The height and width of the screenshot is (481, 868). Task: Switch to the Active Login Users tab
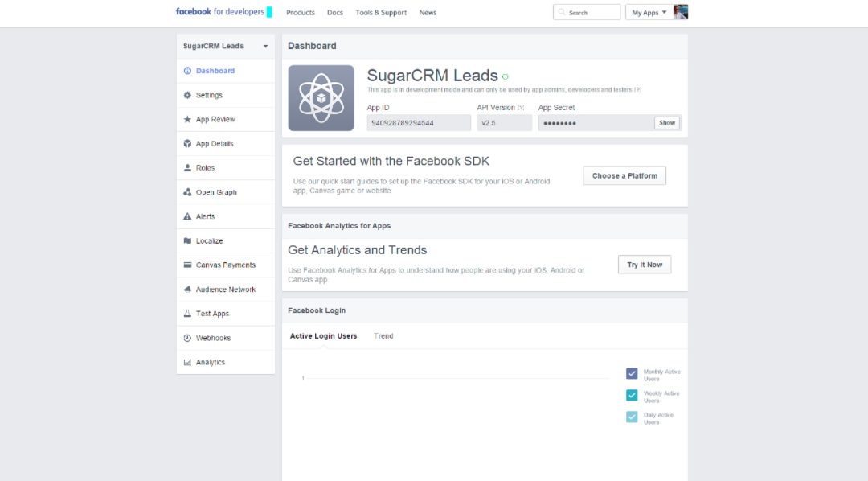point(323,336)
